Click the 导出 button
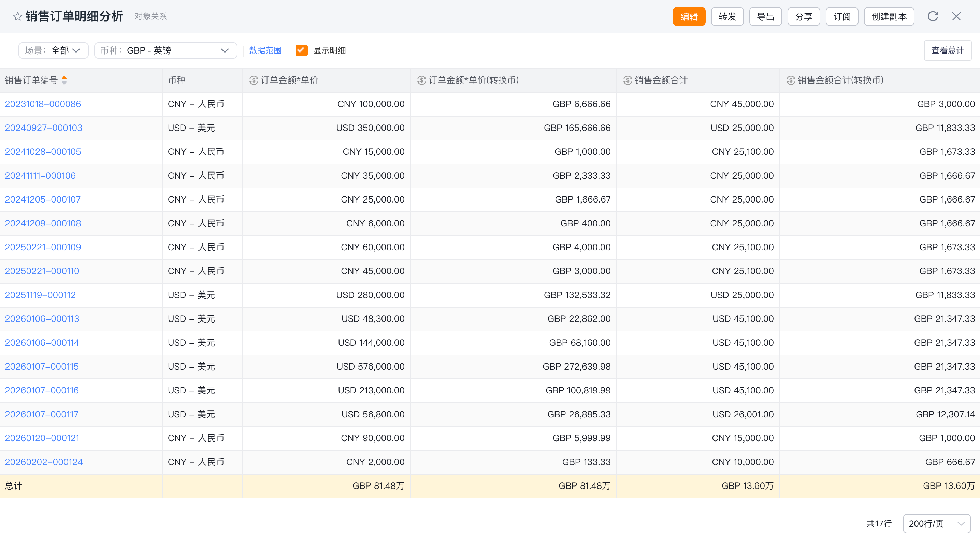980x538 pixels. pos(765,16)
